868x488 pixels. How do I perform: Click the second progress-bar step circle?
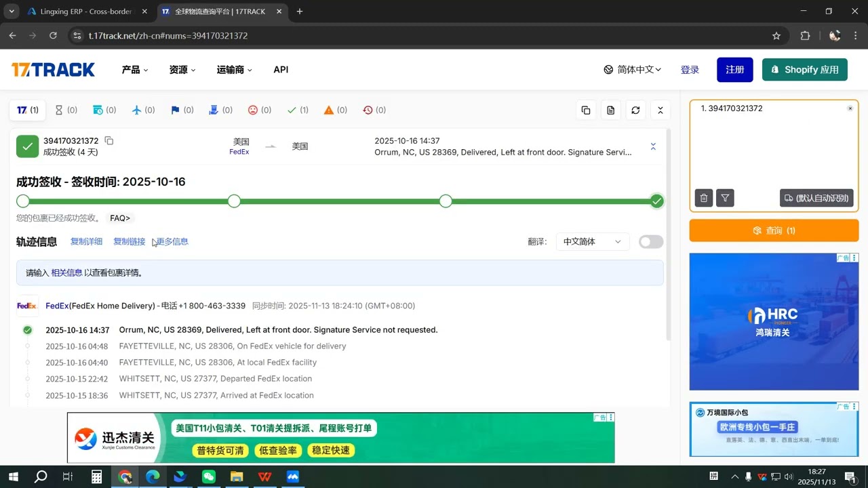(x=234, y=201)
